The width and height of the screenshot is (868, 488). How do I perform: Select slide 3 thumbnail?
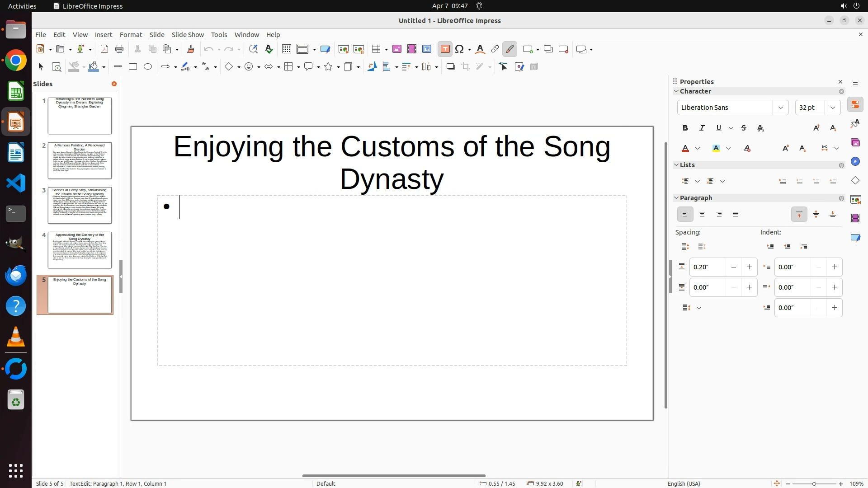point(80,205)
